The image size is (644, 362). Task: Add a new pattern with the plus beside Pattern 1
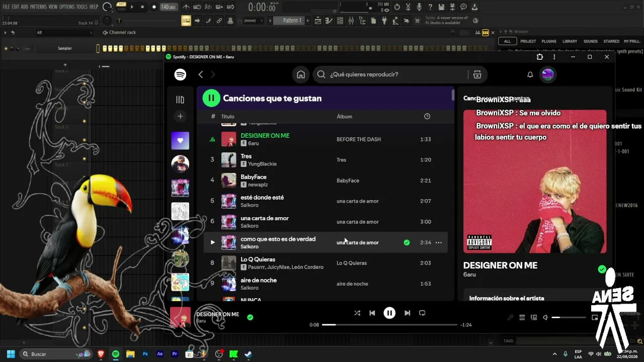coord(307,21)
